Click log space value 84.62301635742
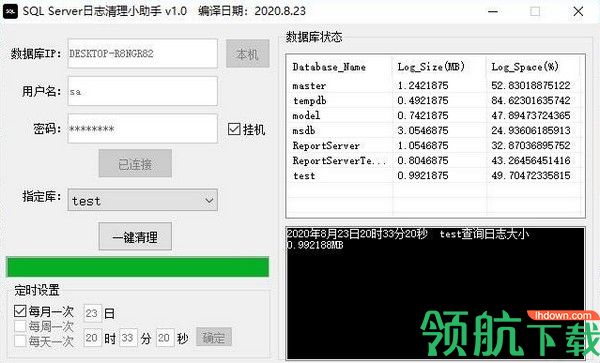600x363 pixels. (531, 101)
